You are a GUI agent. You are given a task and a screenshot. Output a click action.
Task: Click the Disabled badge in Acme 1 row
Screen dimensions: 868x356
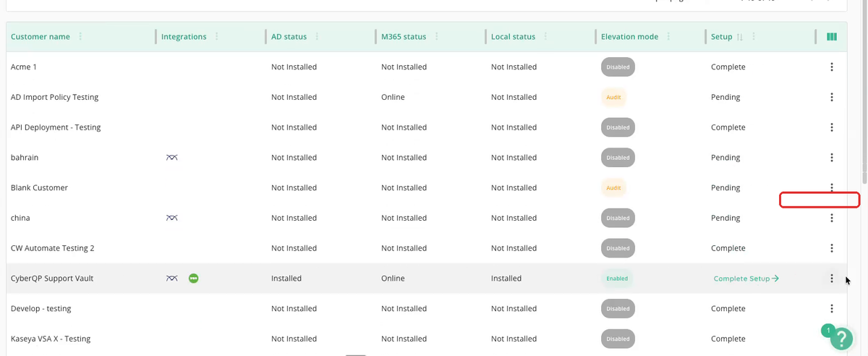tap(618, 67)
